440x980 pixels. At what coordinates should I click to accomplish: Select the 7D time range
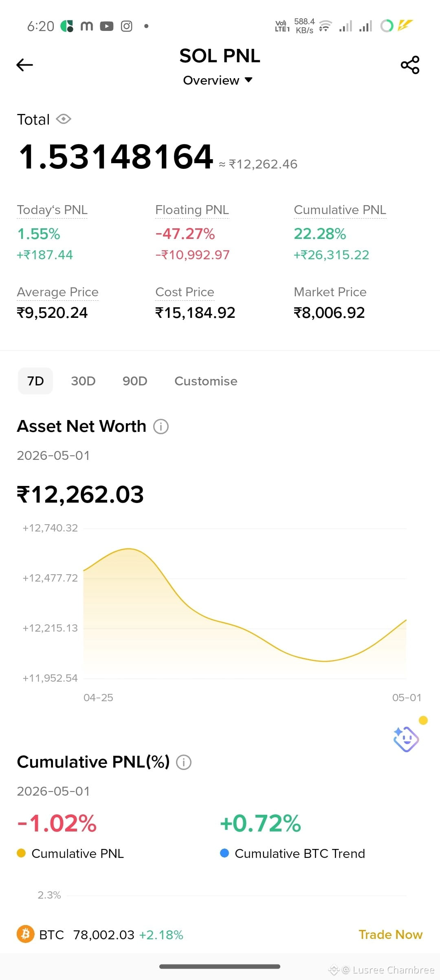(35, 381)
